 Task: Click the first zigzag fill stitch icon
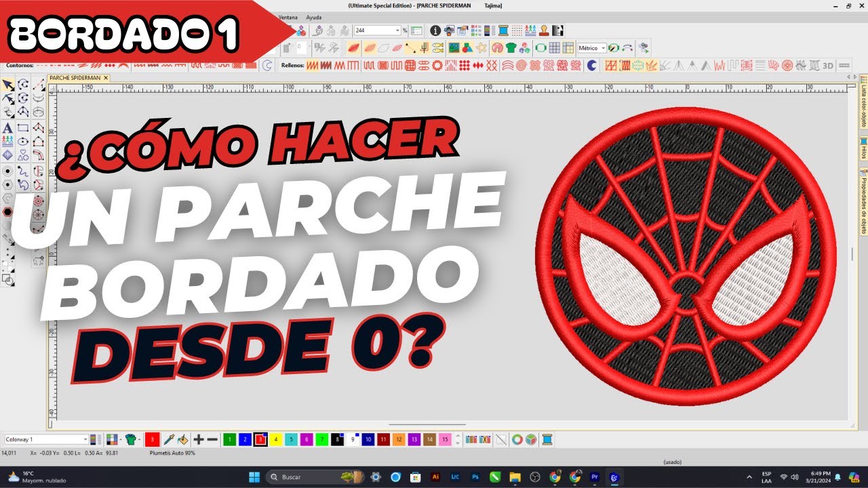coord(313,66)
